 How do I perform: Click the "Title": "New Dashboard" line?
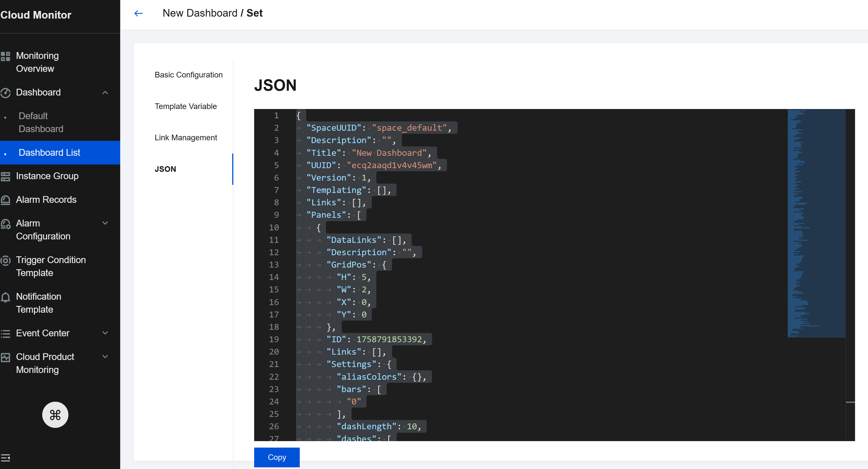[368, 153]
